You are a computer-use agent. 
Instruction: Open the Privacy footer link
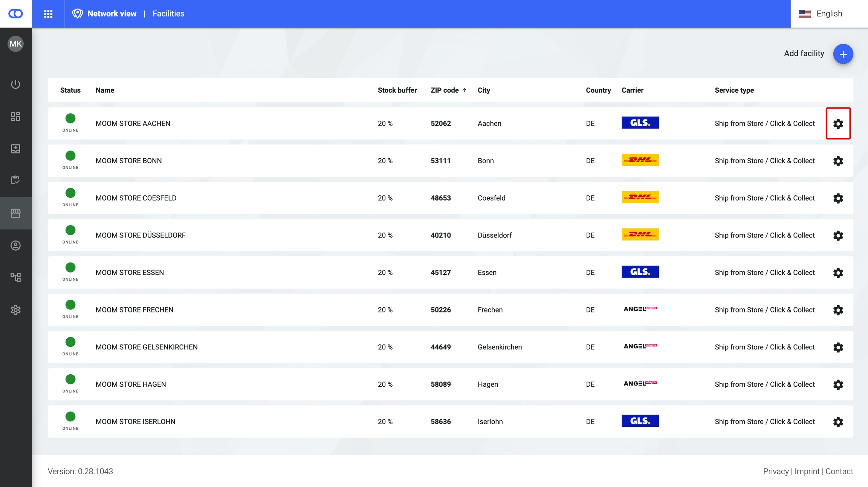[775, 471]
